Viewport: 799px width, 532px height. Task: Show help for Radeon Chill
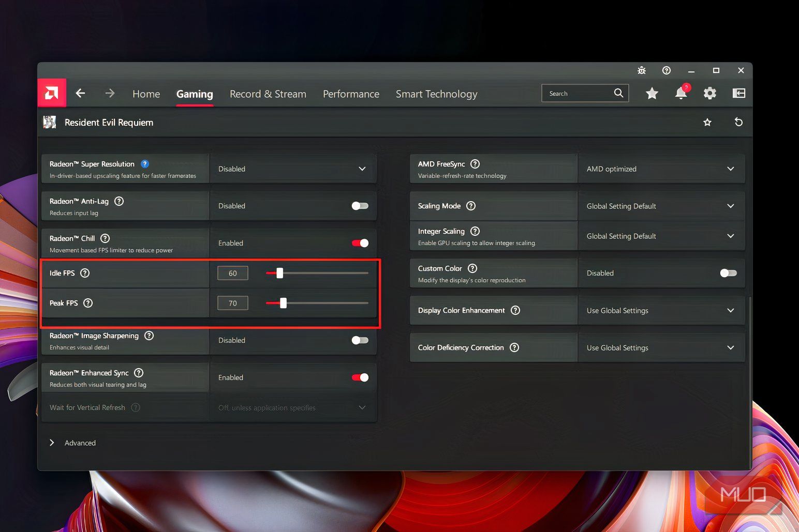[x=105, y=238]
